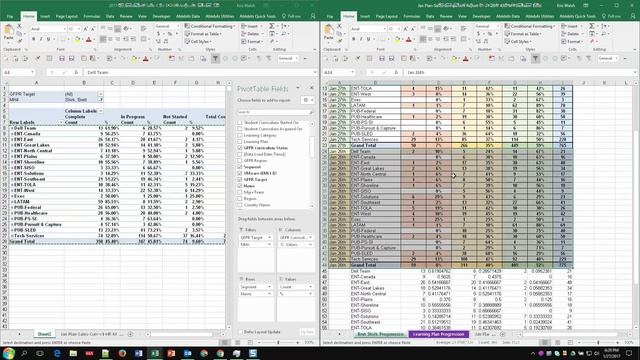Uncheck the Segment field
This screenshot has width=640, height=360.
(x=240, y=167)
